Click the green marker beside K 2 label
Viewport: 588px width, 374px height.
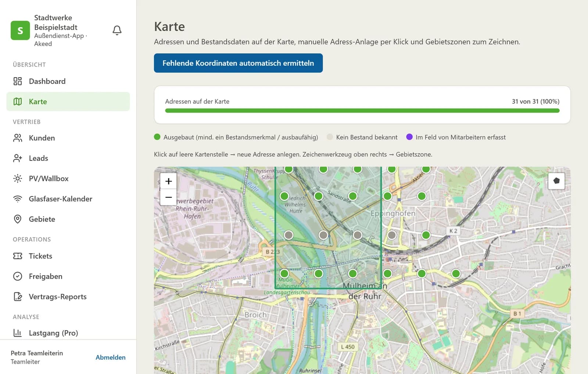(x=426, y=235)
